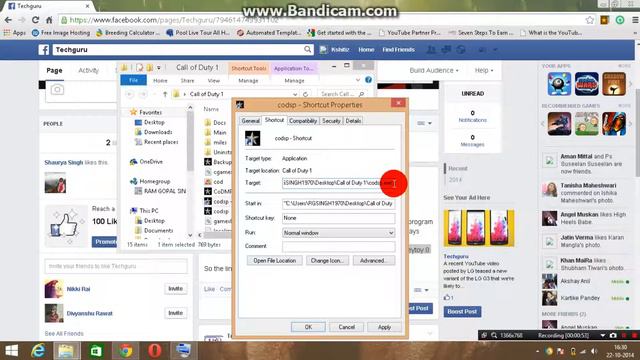
Task: Click Cancel in Shortcut Properties
Action: pos(347,327)
